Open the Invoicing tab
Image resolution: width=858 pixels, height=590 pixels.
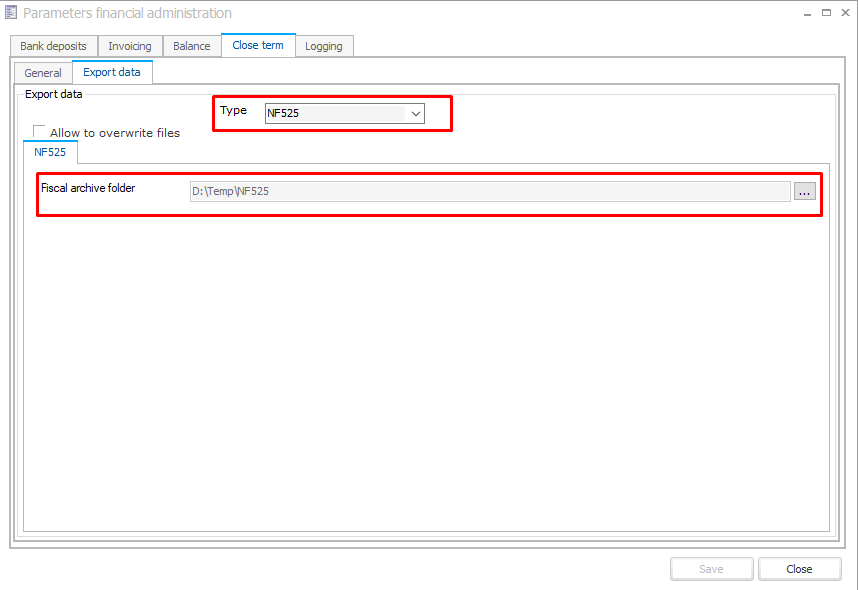(x=130, y=46)
